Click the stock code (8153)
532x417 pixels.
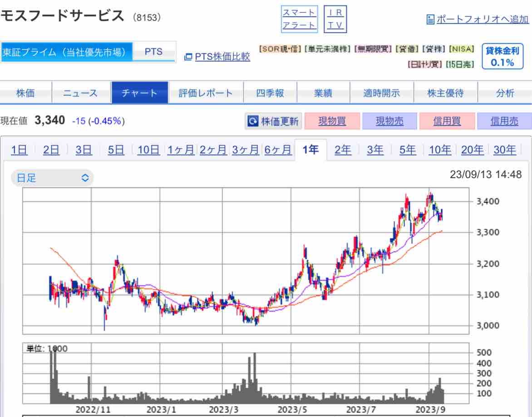(147, 17)
